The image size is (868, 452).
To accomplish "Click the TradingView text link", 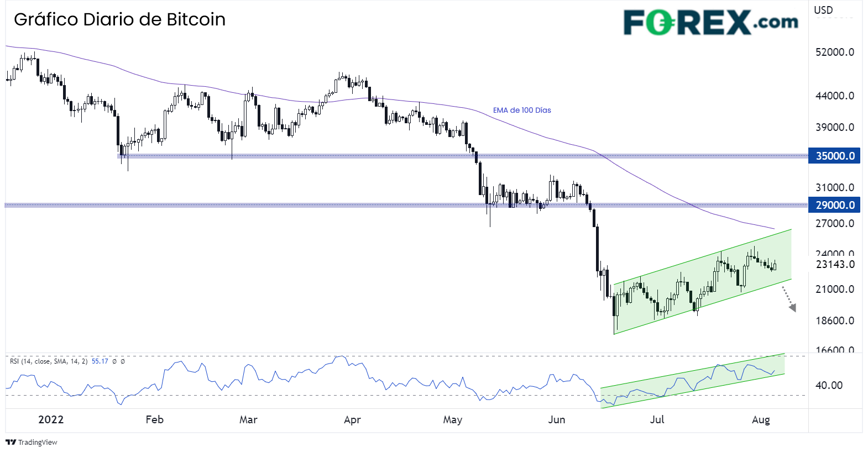I will click(38, 442).
